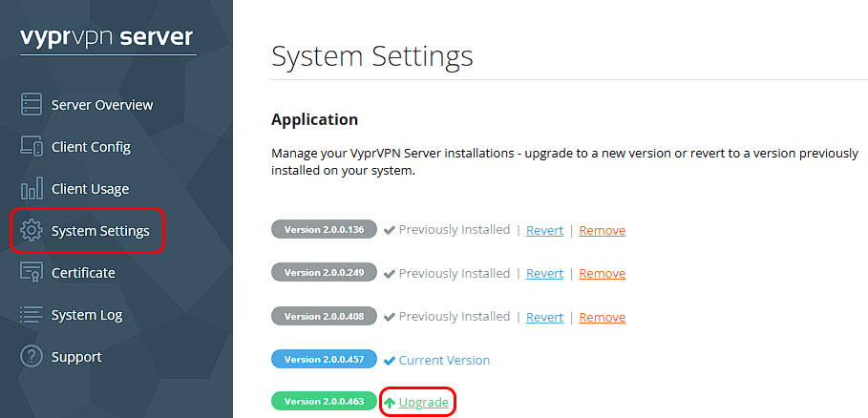
Task: Open the Support section
Action: pos(76,357)
